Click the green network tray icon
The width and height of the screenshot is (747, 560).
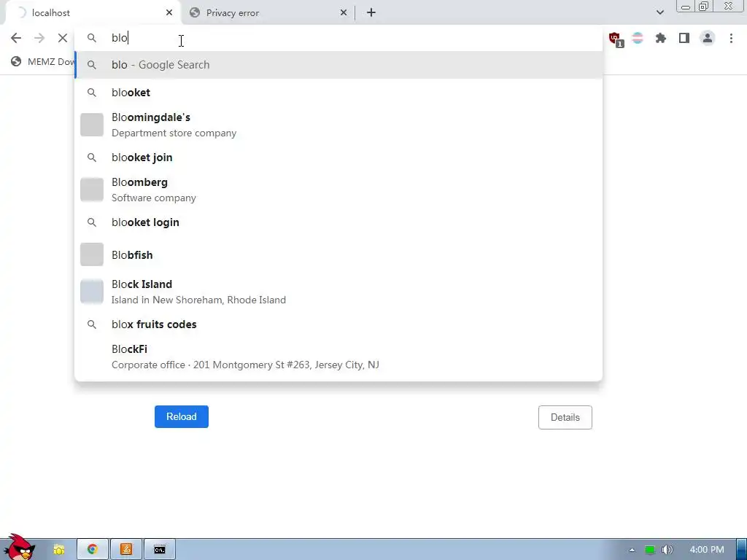649,550
